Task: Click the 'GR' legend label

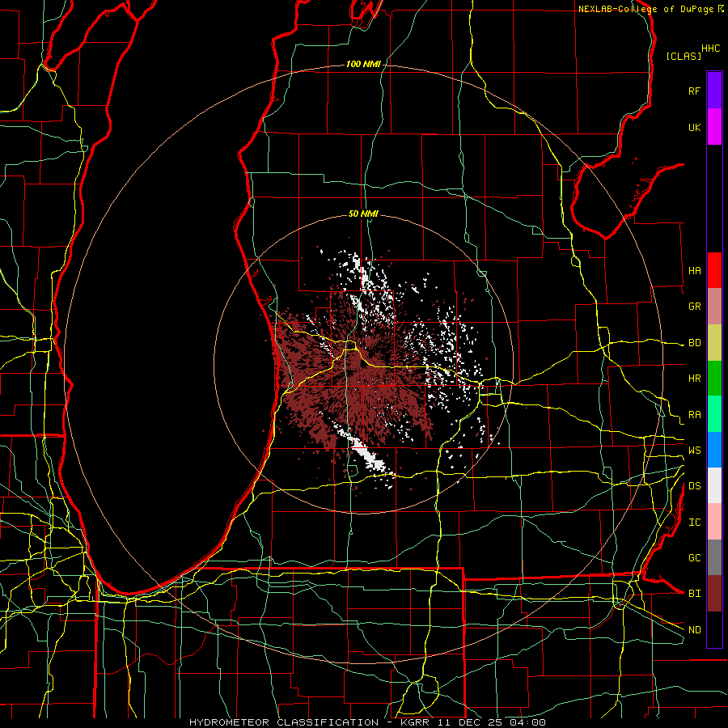Action: [x=694, y=307]
